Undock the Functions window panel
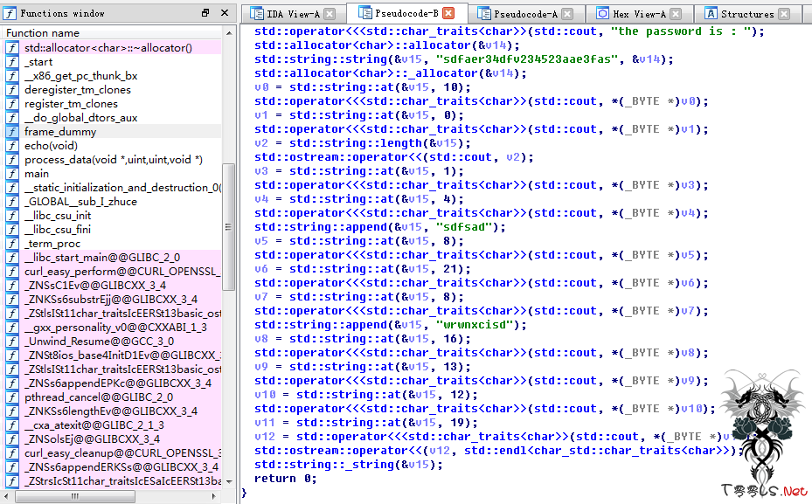 [205, 13]
